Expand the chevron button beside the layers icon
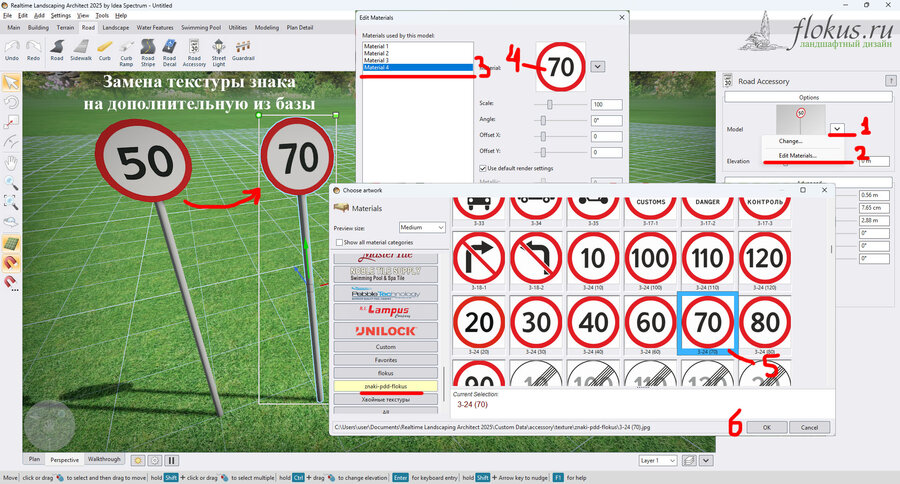900x484 pixels. click(x=706, y=460)
